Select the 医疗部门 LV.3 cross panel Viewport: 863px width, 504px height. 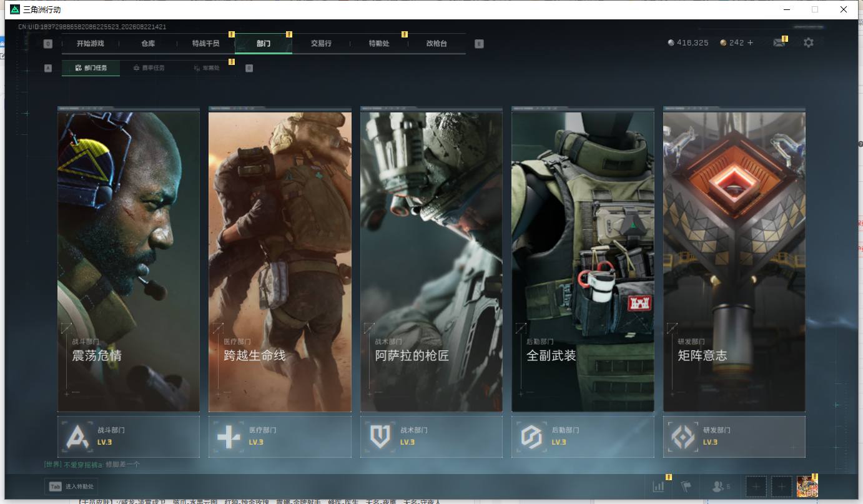coord(280,437)
